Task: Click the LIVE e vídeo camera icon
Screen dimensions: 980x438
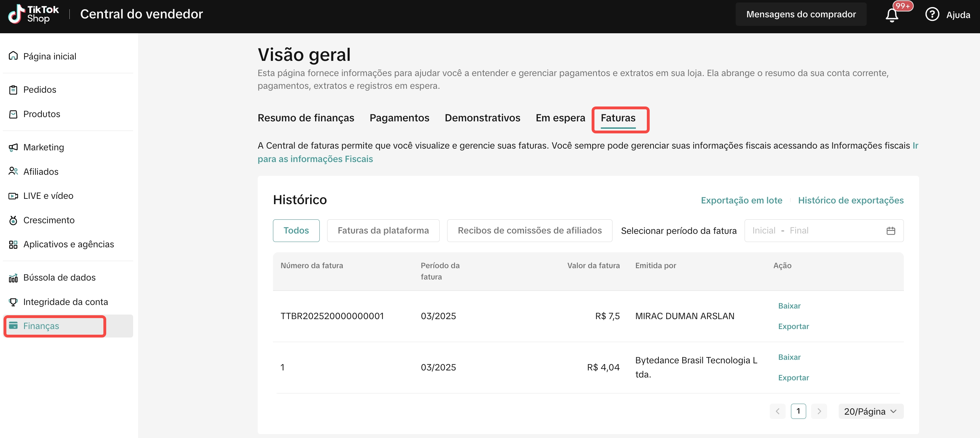Action: pyautogui.click(x=13, y=196)
